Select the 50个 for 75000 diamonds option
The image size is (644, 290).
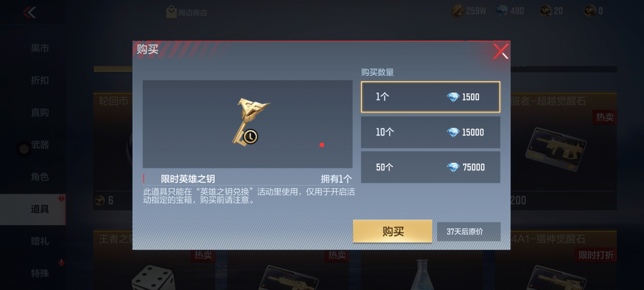[430, 167]
